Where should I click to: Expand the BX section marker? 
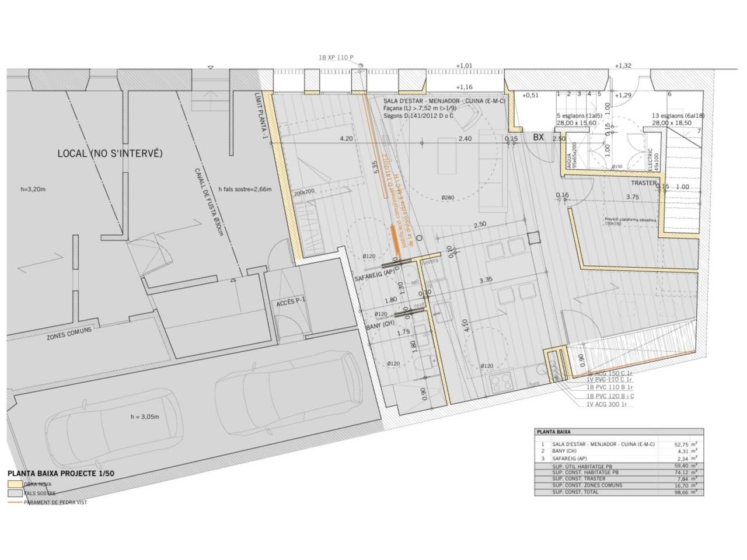tap(538, 136)
